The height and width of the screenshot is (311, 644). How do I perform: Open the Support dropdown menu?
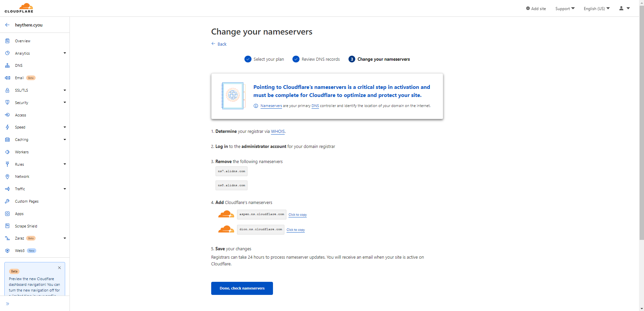[x=565, y=8]
